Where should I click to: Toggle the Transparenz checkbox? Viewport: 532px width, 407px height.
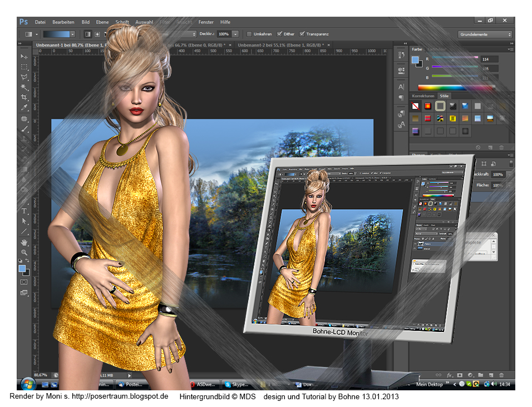tap(302, 34)
